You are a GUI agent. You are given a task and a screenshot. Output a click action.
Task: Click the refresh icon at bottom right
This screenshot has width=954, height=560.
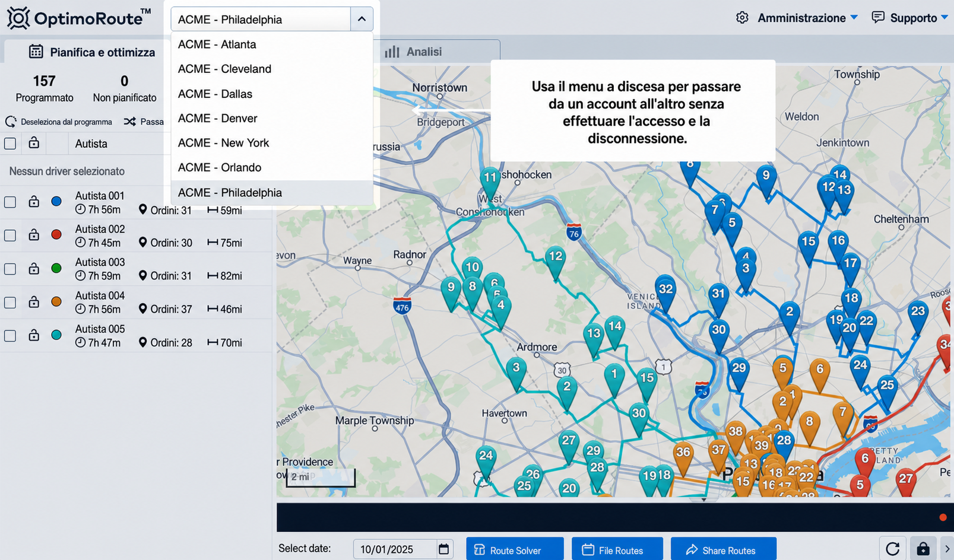pyautogui.click(x=892, y=549)
